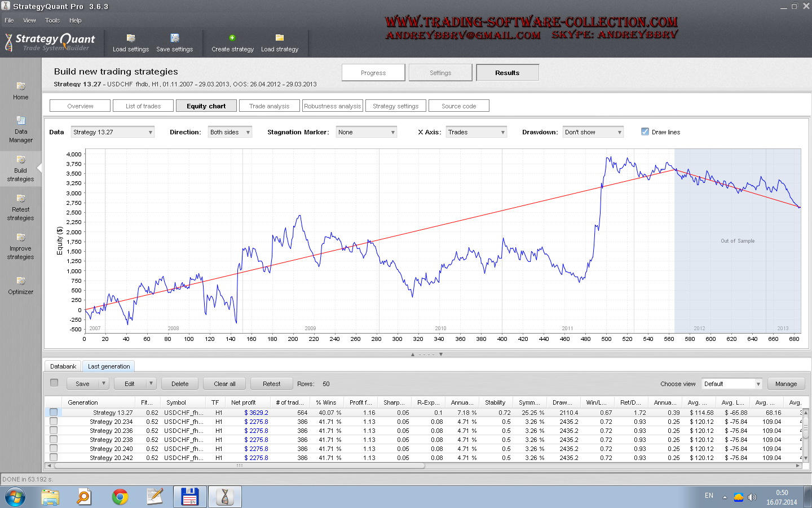Tick the checkbox for Strategy 13.27 row
The height and width of the screenshot is (508, 812).
[54, 413]
